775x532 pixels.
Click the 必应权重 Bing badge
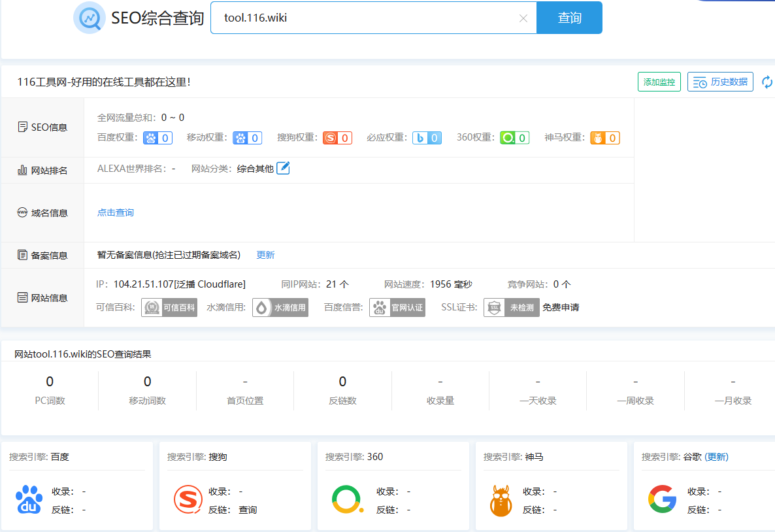click(427, 138)
